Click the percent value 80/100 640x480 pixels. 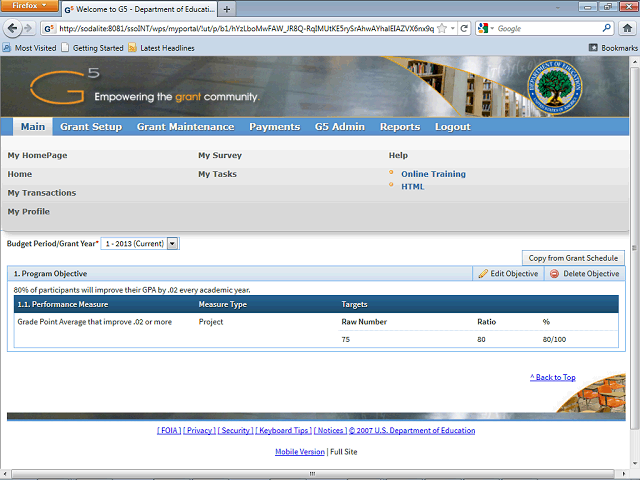click(554, 339)
